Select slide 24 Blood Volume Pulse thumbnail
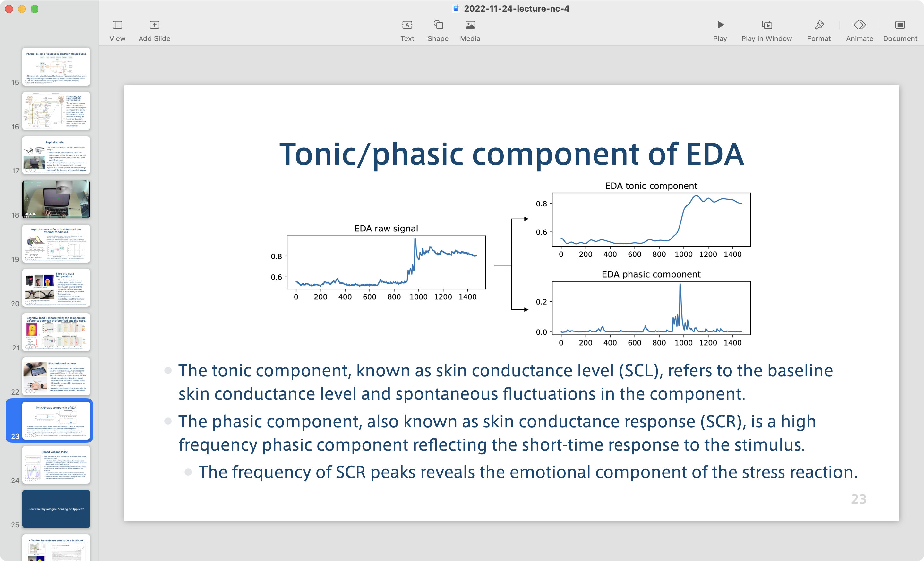 coord(56,464)
